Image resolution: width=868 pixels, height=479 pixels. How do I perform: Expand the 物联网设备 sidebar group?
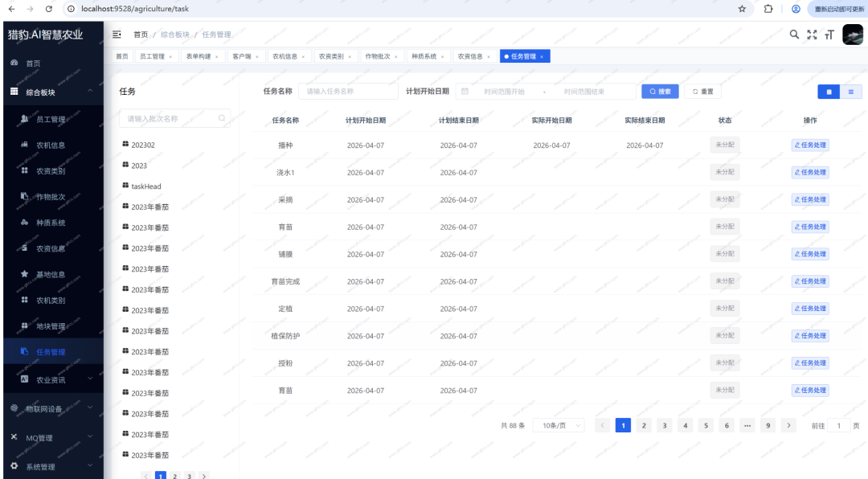coord(53,408)
